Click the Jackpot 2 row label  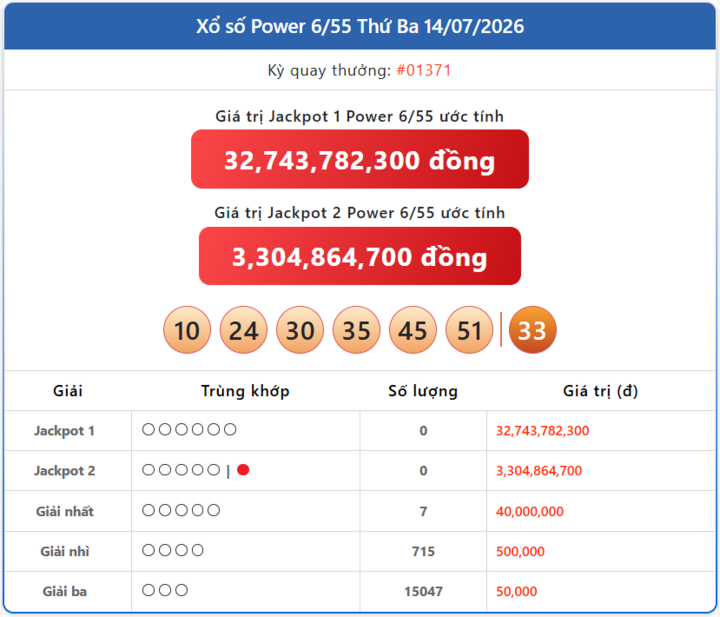tap(64, 471)
